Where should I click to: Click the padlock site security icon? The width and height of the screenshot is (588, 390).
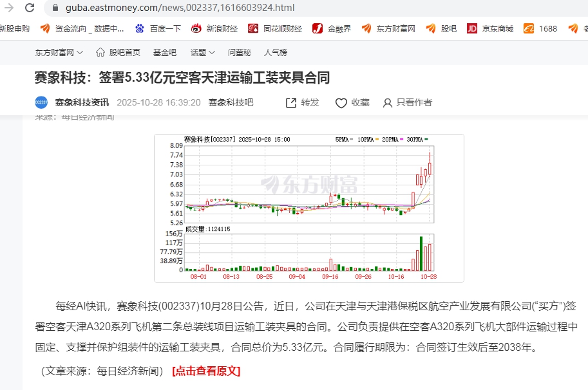pos(55,8)
